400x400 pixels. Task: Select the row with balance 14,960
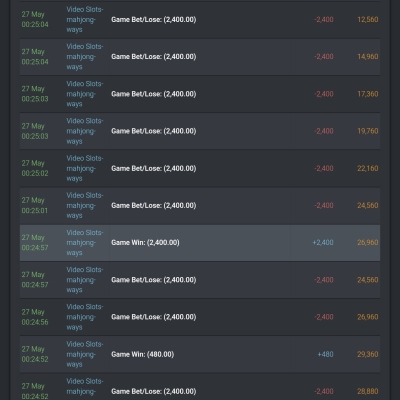pyautogui.click(x=200, y=57)
